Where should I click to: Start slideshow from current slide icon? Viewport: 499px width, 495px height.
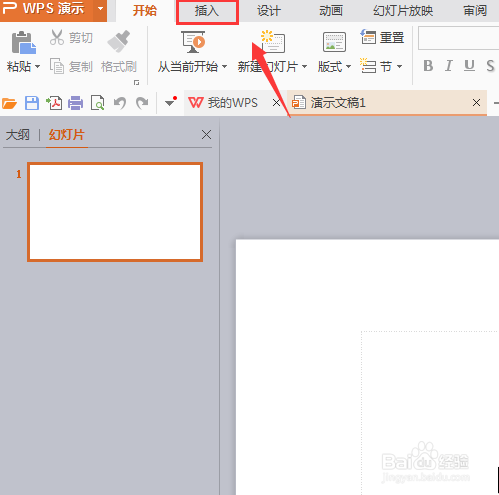[193, 42]
